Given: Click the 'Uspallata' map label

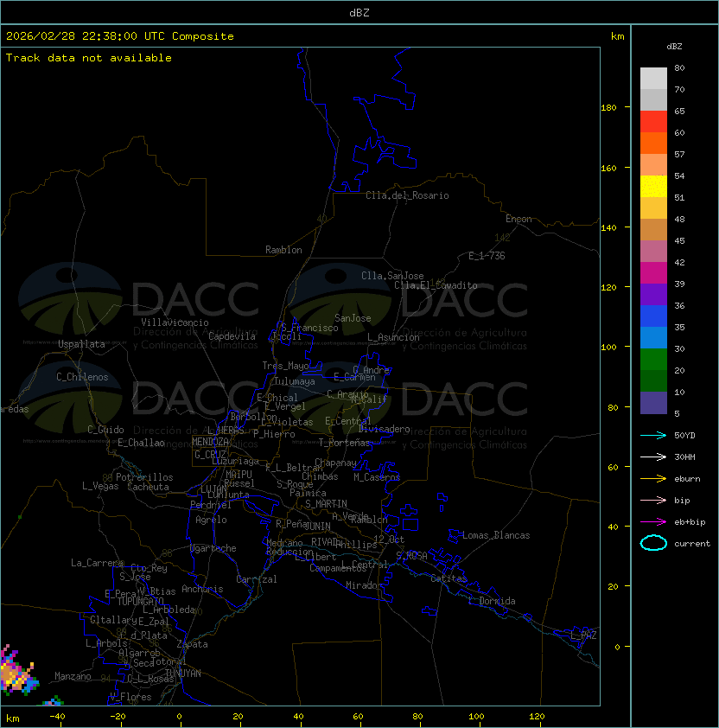Looking at the screenshot, I should pyautogui.click(x=81, y=344).
